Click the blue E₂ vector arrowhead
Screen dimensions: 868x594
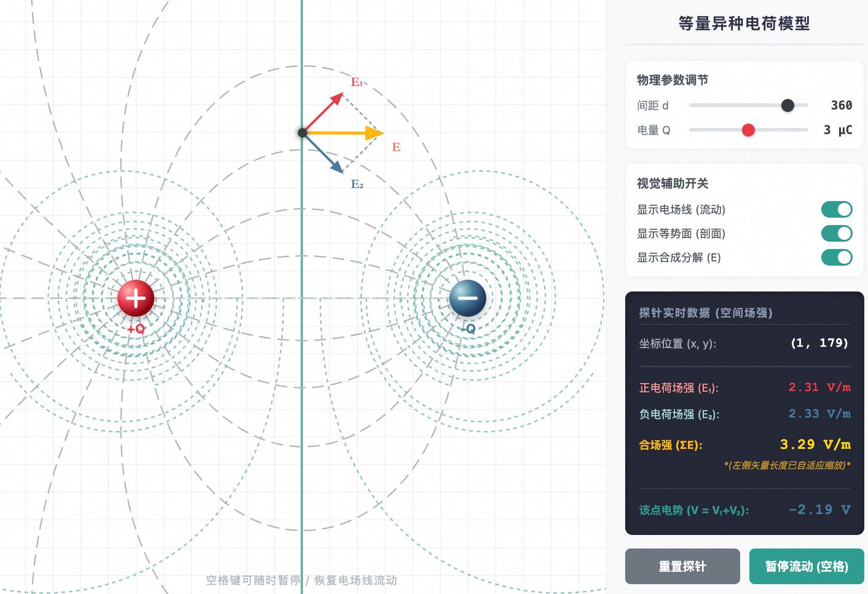point(337,167)
